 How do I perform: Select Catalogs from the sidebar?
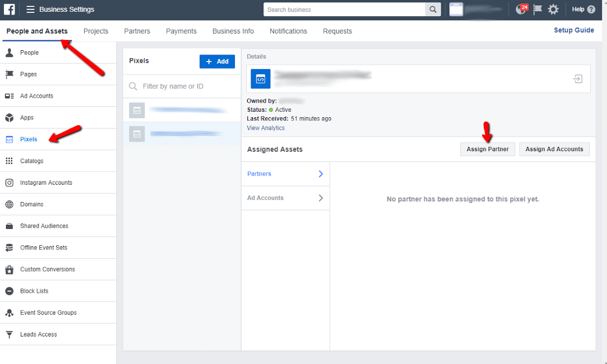[x=31, y=161]
